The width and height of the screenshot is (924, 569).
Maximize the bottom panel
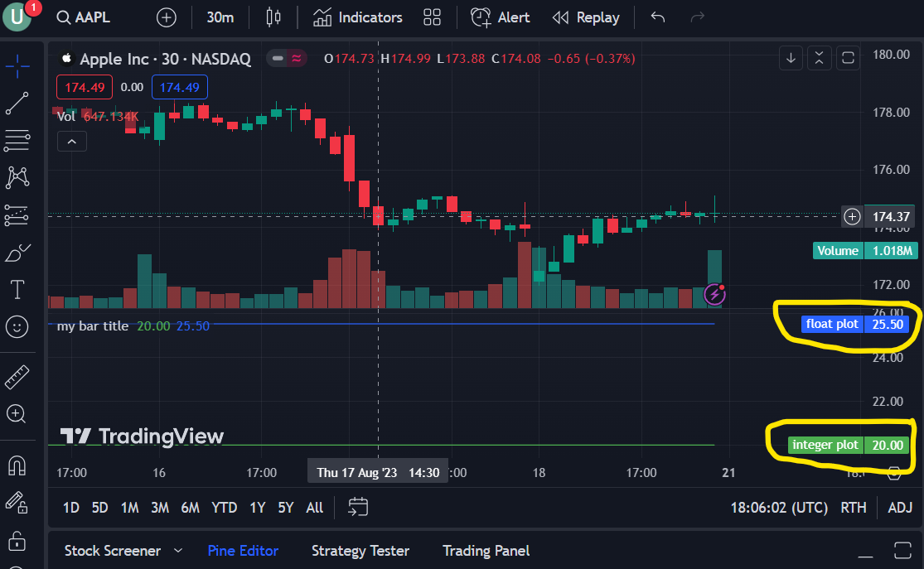coord(902,551)
